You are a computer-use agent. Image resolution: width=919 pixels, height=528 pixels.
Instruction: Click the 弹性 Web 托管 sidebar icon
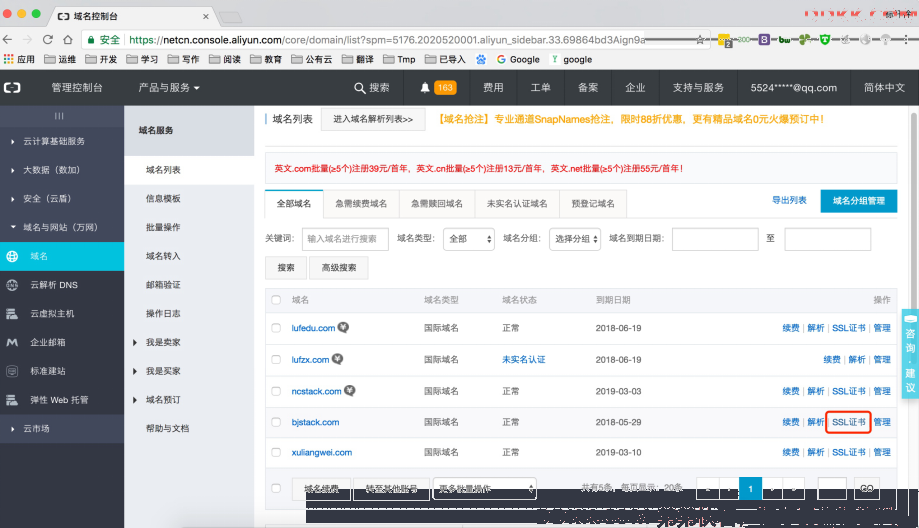coord(12,400)
